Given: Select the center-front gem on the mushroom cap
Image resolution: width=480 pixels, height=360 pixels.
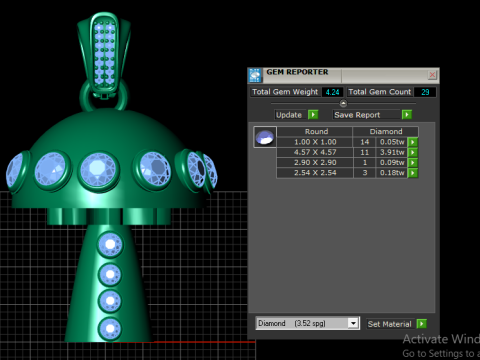Looking at the screenshot, I should 98,170.
